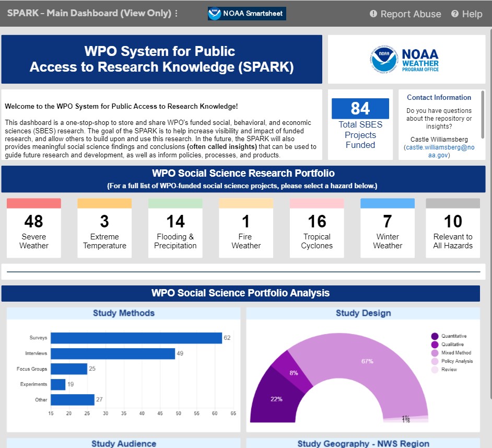The image size is (492, 448).
Task: Open the dashboard kebab menu icon
Action: (x=177, y=13)
